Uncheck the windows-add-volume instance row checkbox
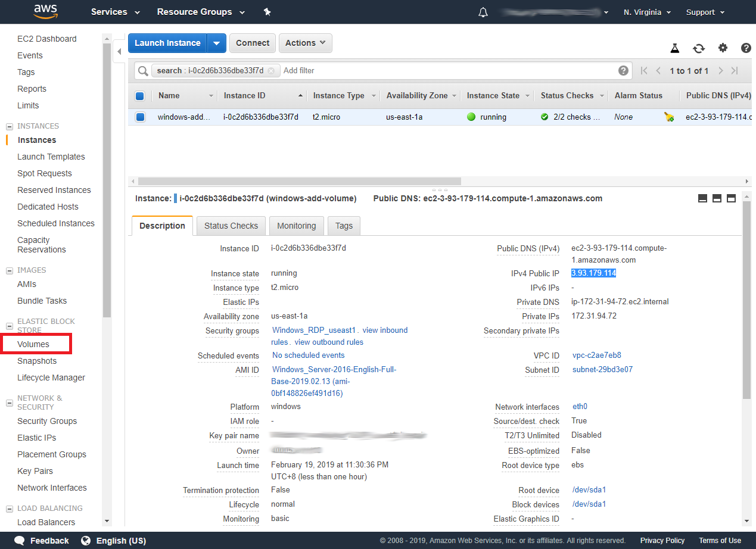Image resolution: width=756 pixels, height=549 pixels. (x=140, y=117)
